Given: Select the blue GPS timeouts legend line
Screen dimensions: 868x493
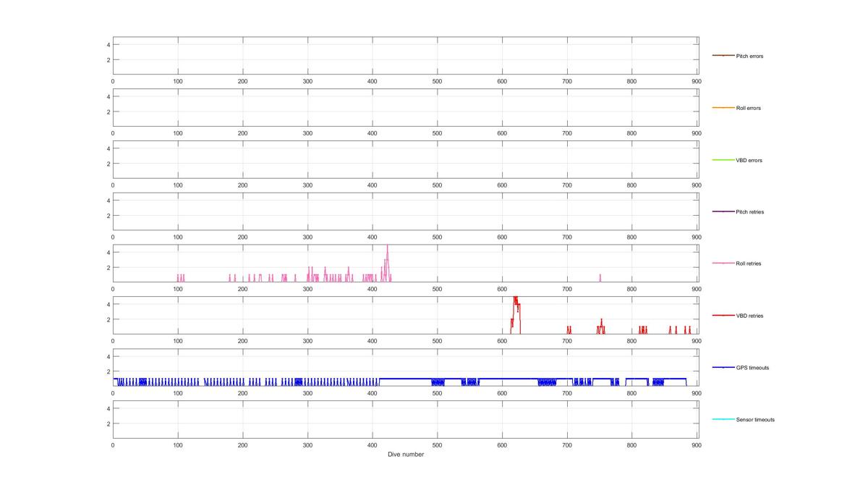Looking at the screenshot, I should click(723, 368).
